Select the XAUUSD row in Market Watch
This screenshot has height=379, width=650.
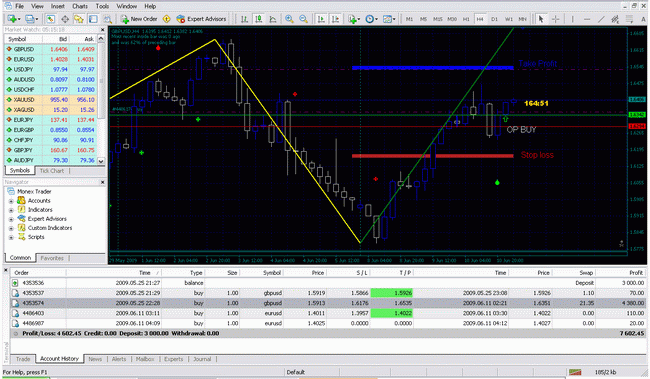point(51,100)
